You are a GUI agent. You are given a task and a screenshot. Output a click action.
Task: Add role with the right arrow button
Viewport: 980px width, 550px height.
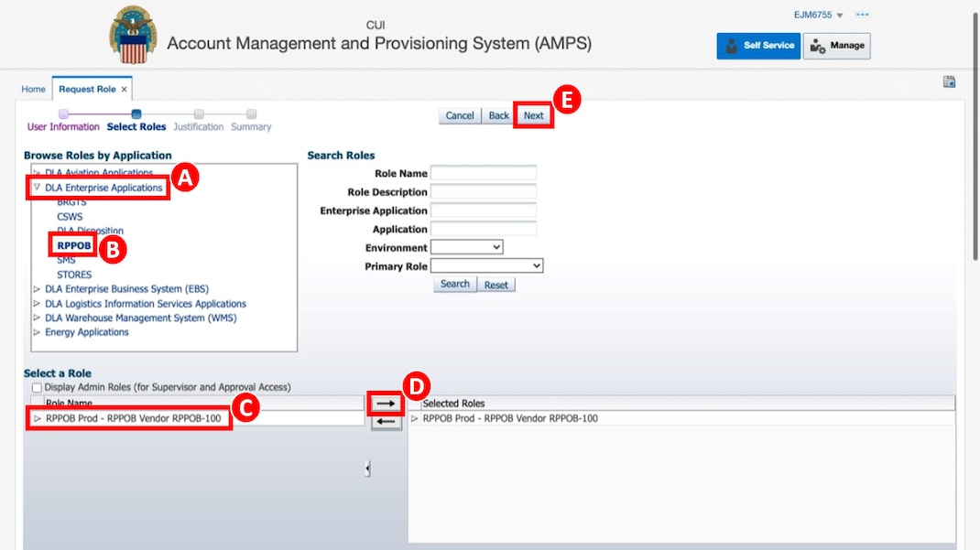[x=386, y=404]
